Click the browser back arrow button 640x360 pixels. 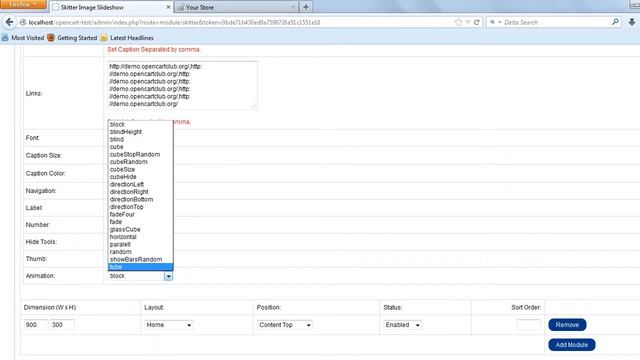[x=9, y=22]
